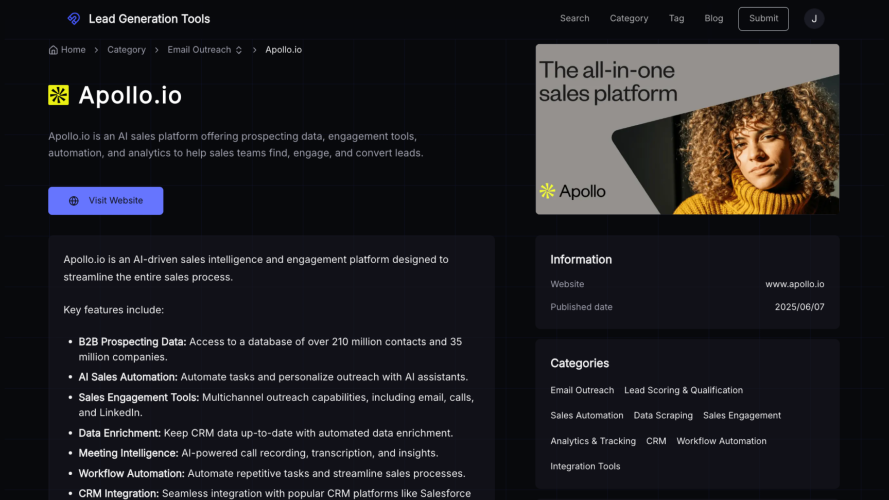This screenshot has height=500, width=889.
Task: Open the Blog nav item
Action: pyautogui.click(x=713, y=18)
